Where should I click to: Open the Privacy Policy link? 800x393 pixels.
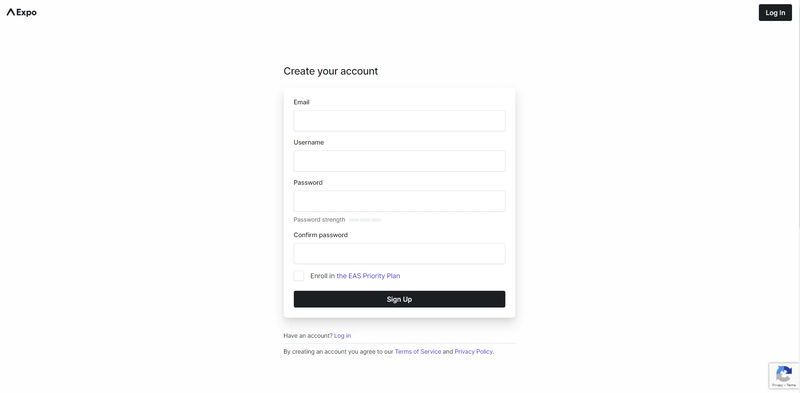point(473,352)
